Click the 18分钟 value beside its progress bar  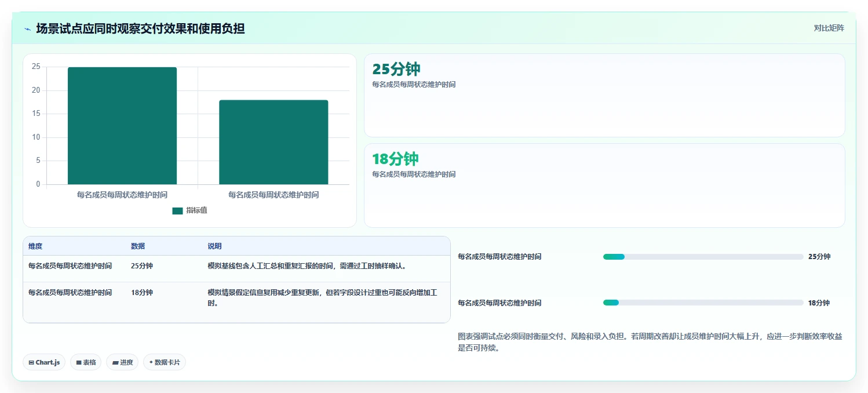coord(819,303)
